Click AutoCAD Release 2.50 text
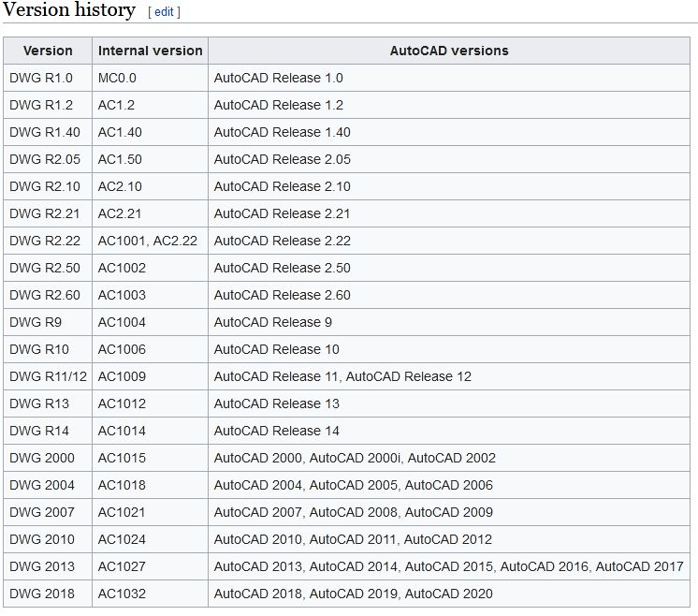Image resolution: width=698 pixels, height=616 pixels. (x=283, y=268)
